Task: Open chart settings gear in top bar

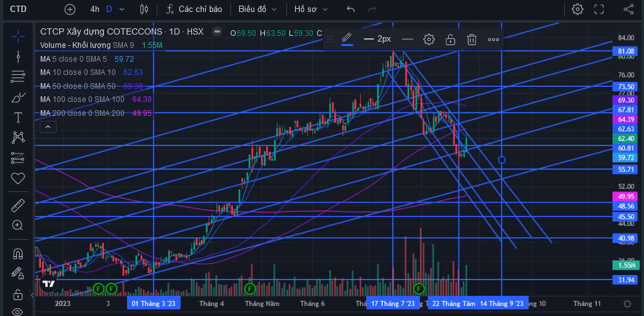Action: 577,9
